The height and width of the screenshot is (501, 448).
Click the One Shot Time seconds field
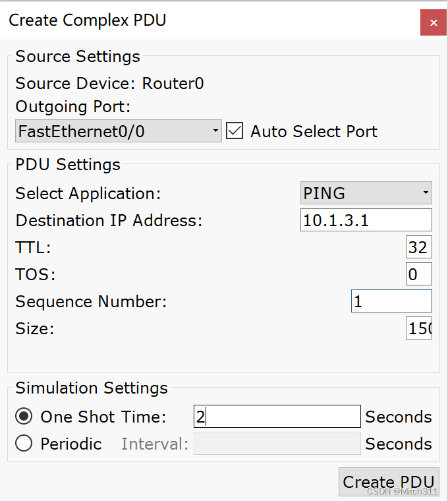pos(277,417)
